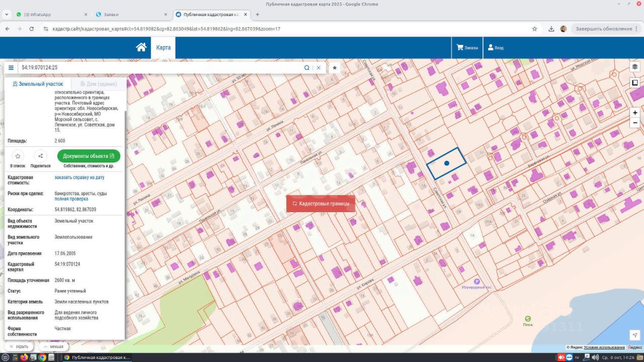Click the Изумрудный лес map marker
Screen dimensions: 644x362
pos(477,282)
